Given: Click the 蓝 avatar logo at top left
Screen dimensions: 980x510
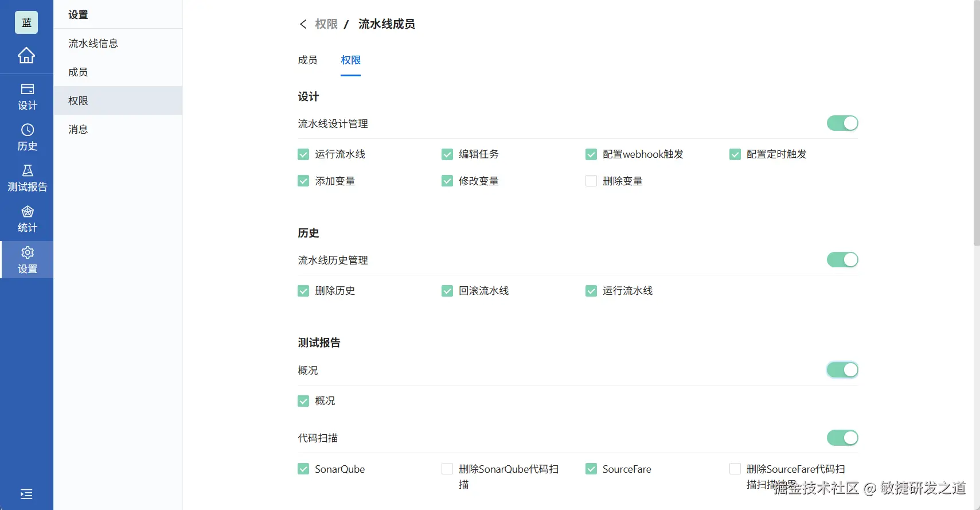Looking at the screenshot, I should coord(26,22).
